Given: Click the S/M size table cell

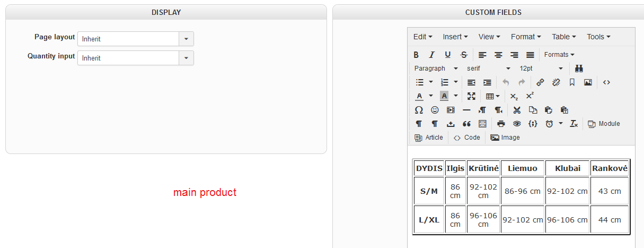Looking at the screenshot, I should tap(429, 191).
